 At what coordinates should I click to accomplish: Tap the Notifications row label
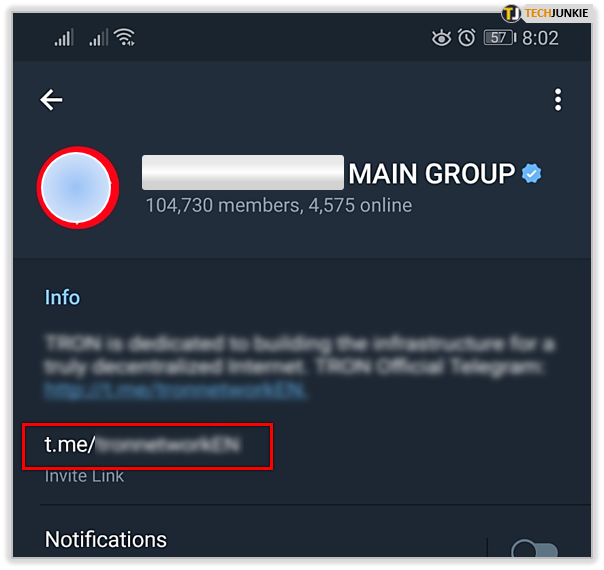point(106,539)
